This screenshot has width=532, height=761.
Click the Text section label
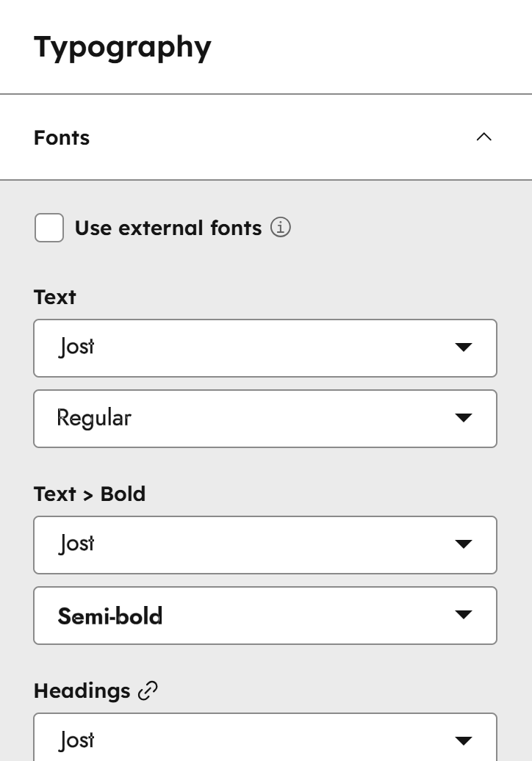pyautogui.click(x=54, y=297)
